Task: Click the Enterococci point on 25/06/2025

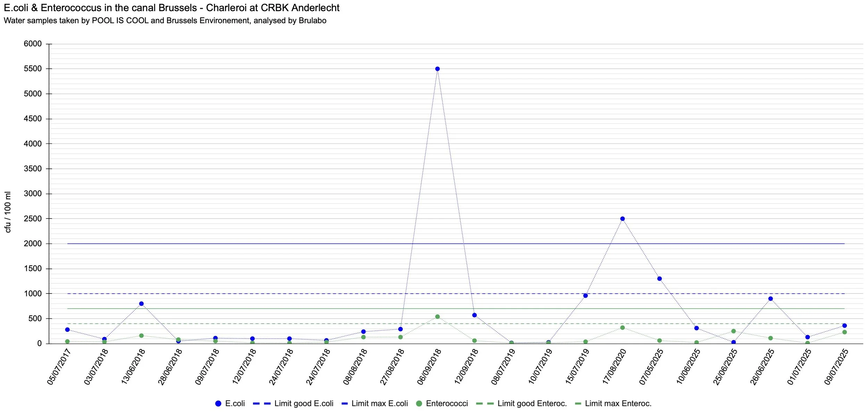Action: [x=734, y=331]
